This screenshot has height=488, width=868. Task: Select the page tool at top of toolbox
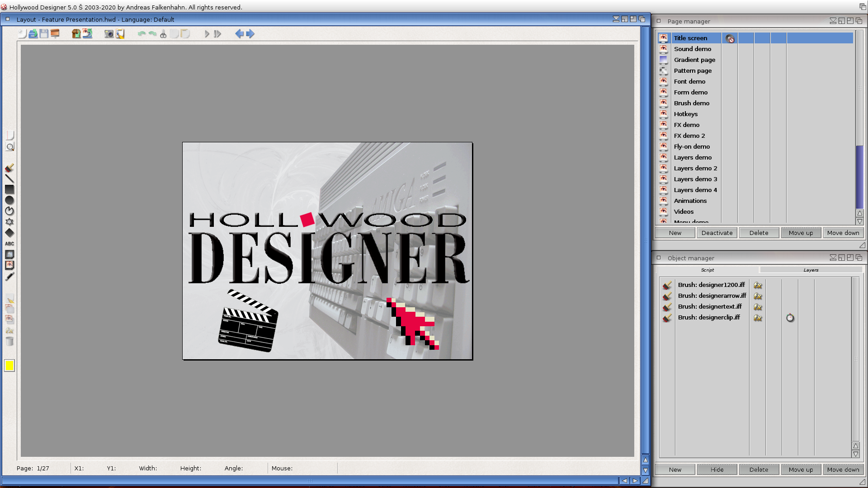tap(9, 135)
